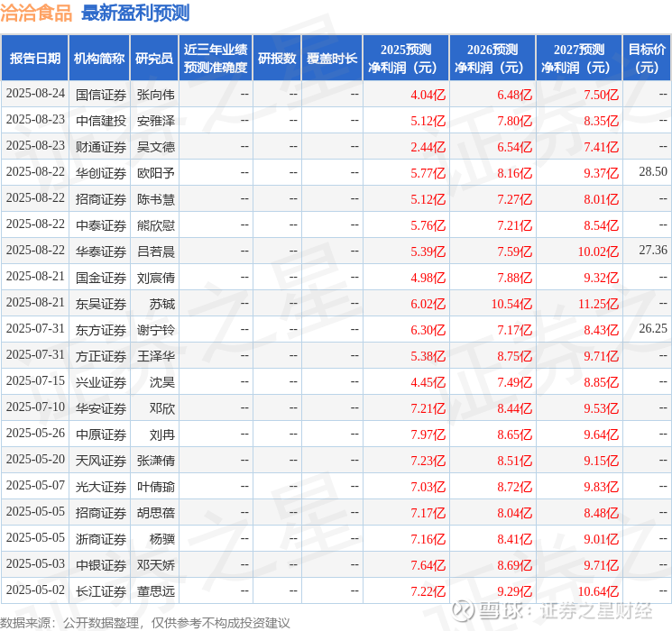Click analyst name 欧阳予
The image size is (672, 631).
pyautogui.click(x=156, y=173)
